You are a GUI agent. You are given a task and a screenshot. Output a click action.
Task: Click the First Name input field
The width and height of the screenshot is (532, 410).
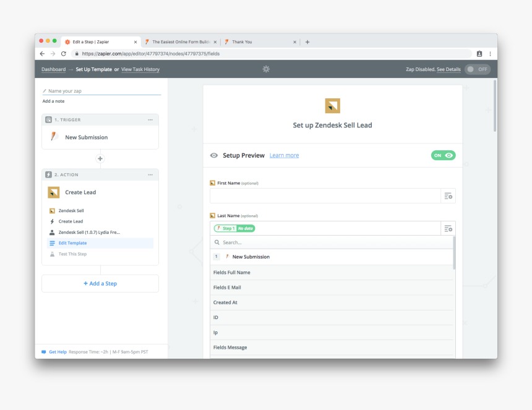tap(325, 196)
